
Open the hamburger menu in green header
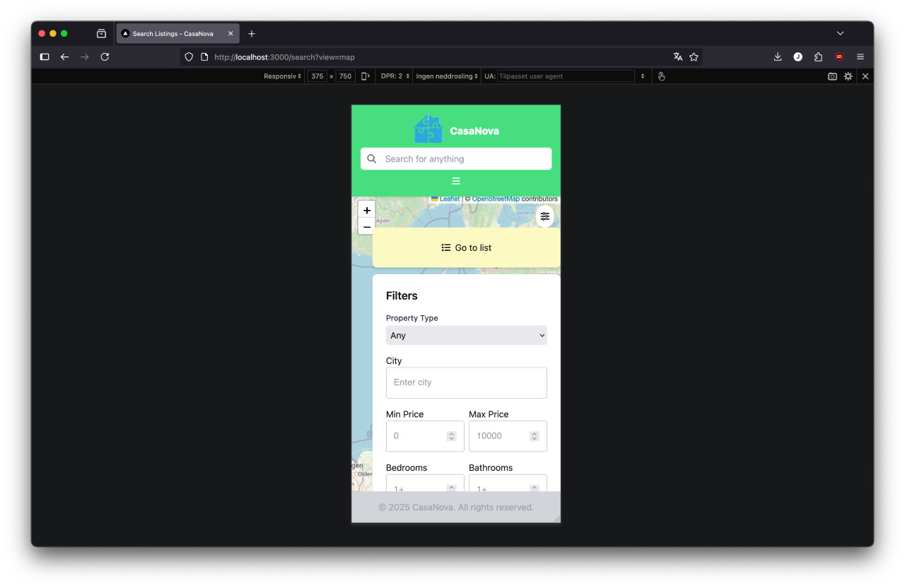[456, 181]
